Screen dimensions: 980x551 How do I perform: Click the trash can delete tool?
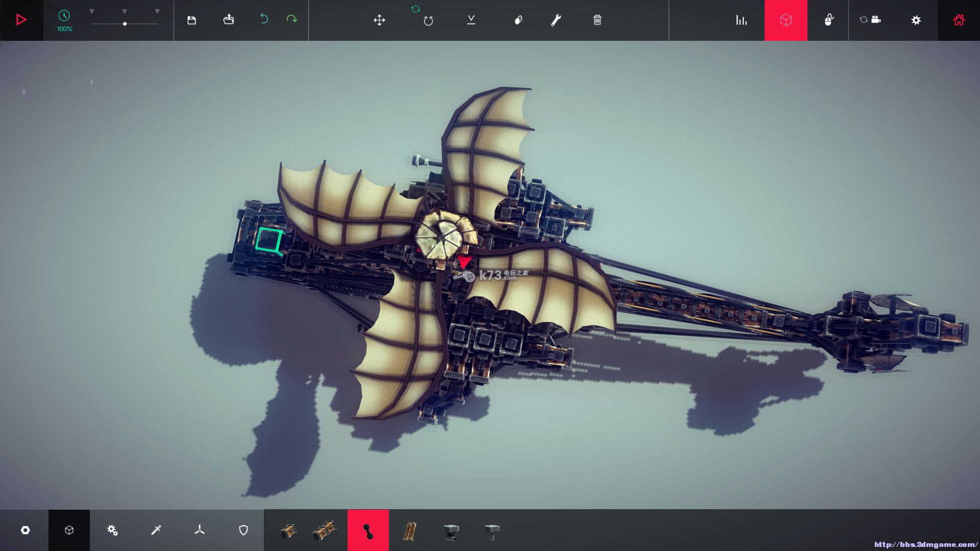click(x=597, y=20)
